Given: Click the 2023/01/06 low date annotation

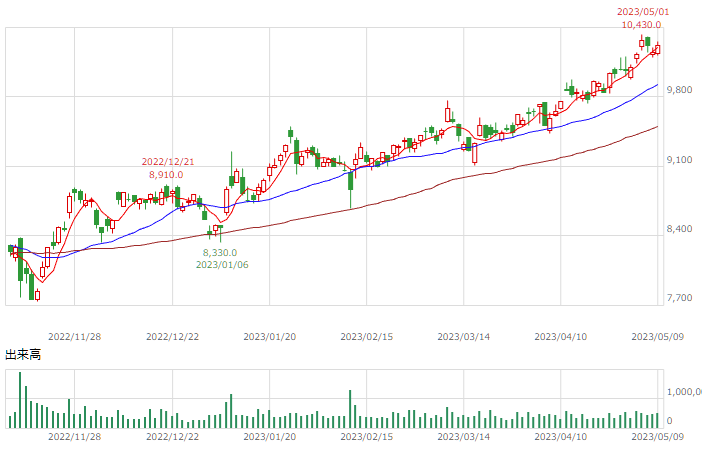Looking at the screenshot, I should point(222,265).
